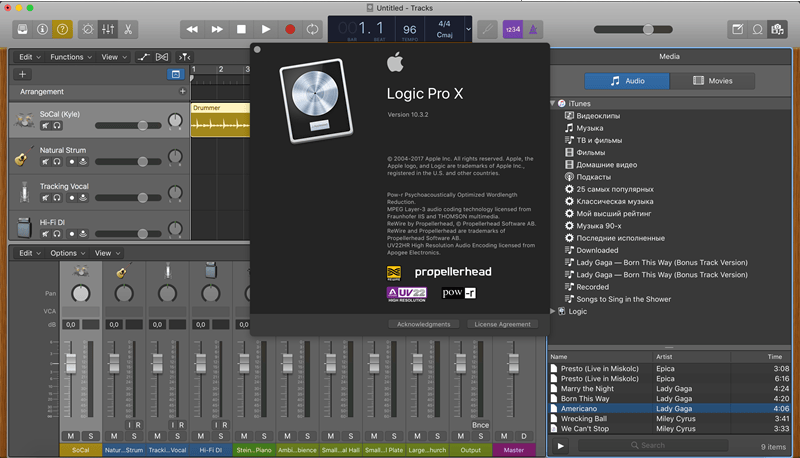Toggle the purple Metronome button
The image size is (800, 458).
(x=533, y=30)
